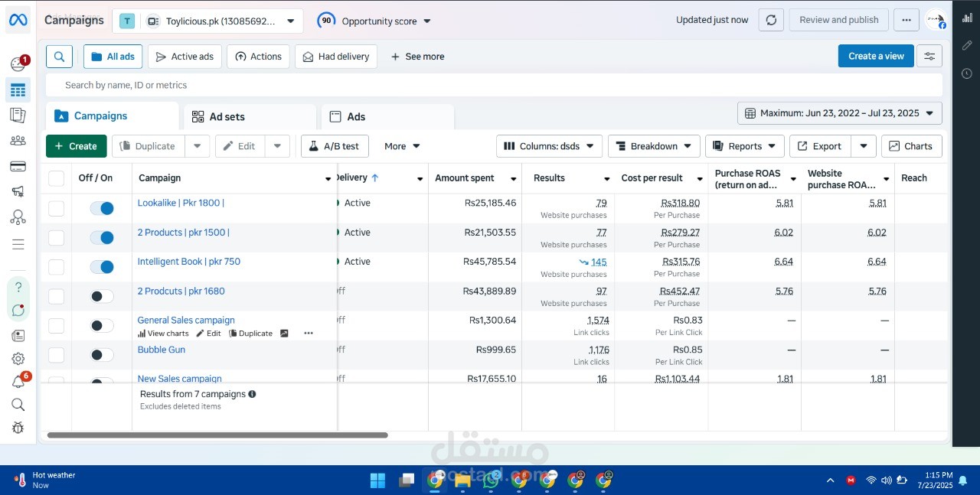The height and width of the screenshot is (495, 980).
Task: Open File Explorer from the taskbar
Action: [462, 480]
